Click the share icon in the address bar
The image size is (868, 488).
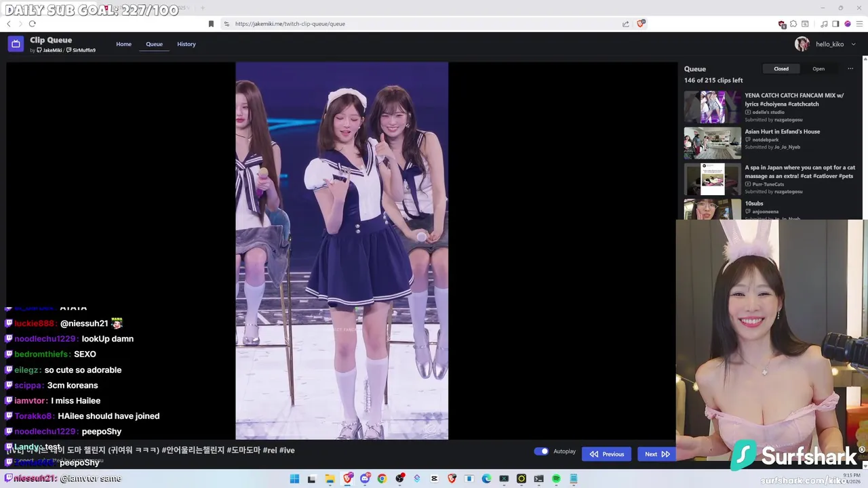[x=625, y=24]
